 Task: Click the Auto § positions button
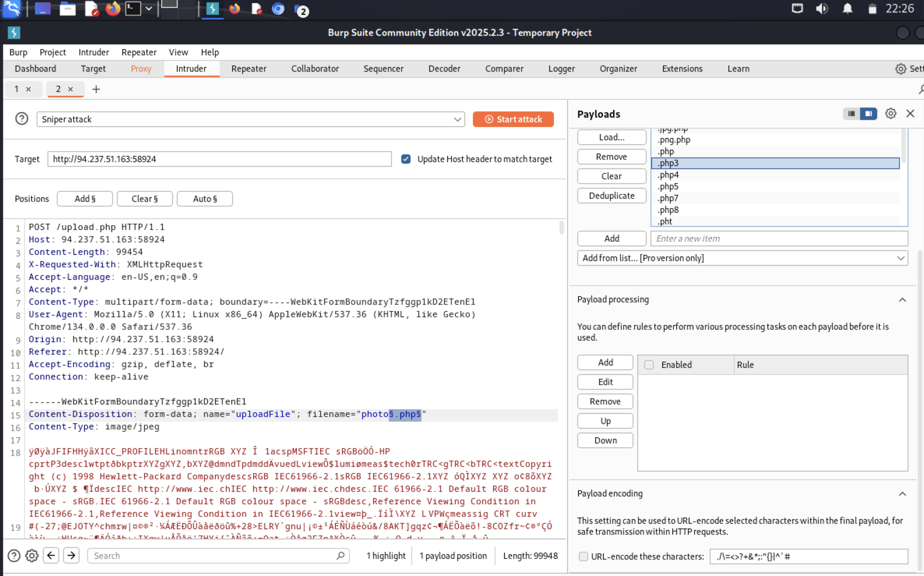coord(205,199)
